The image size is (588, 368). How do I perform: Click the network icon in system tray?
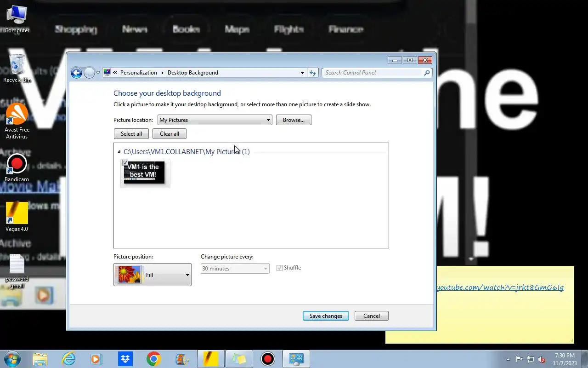point(531,359)
